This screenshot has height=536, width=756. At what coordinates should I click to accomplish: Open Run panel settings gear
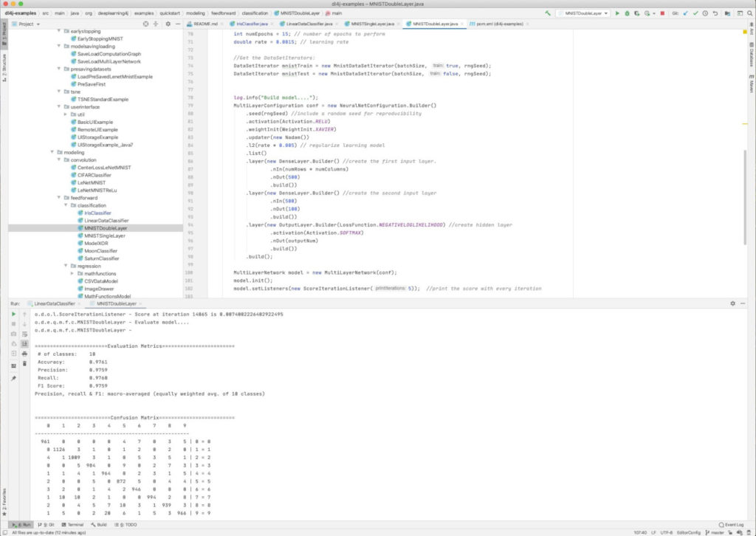pos(733,303)
